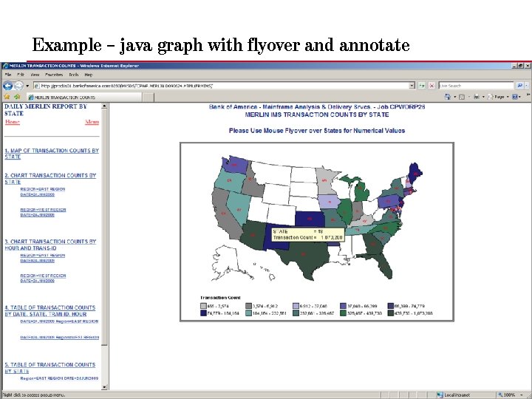This screenshot has width=532, height=399.
Task: Click the Feeds toolbar icon
Action: click(x=462, y=97)
